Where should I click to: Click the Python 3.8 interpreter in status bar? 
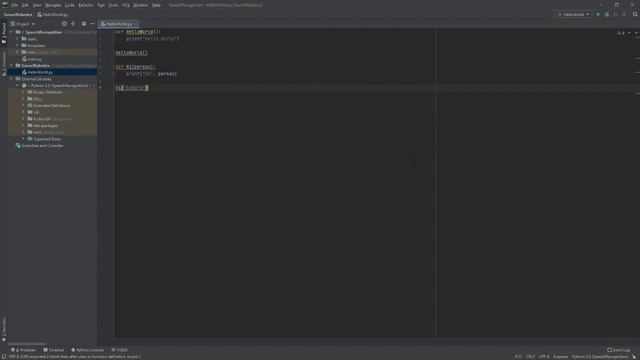click(x=600, y=356)
